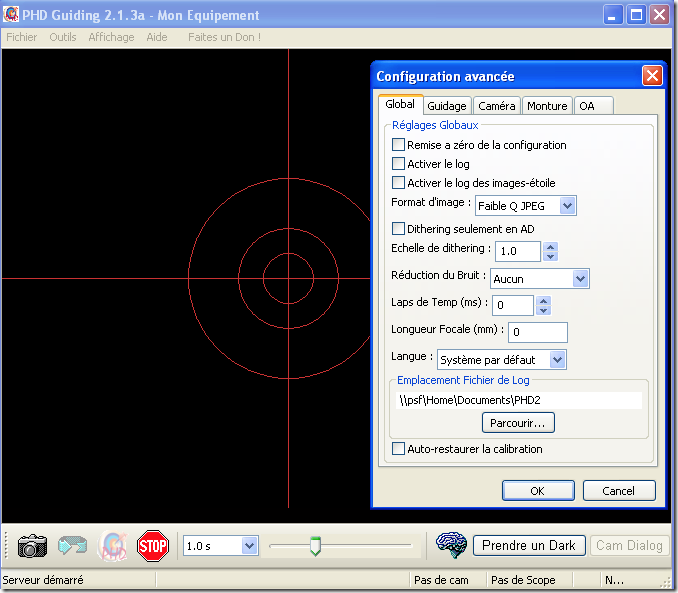Open Langue dropdown
The width and height of the screenshot is (678, 593).
click(x=557, y=359)
